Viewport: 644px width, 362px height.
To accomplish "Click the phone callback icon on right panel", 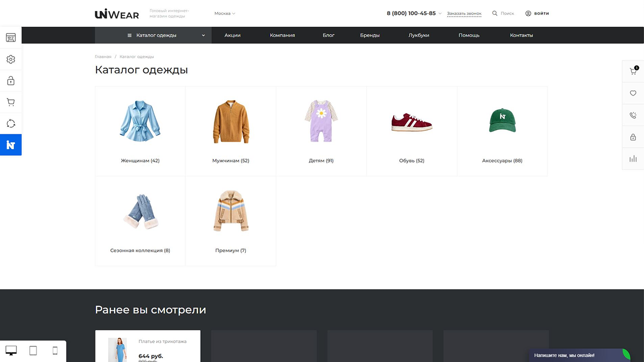I will tap(633, 115).
